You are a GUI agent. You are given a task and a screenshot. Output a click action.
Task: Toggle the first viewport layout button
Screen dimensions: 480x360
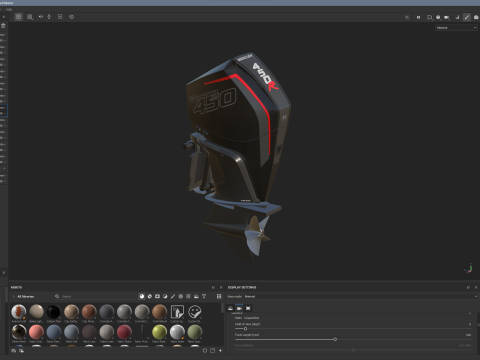point(19,17)
